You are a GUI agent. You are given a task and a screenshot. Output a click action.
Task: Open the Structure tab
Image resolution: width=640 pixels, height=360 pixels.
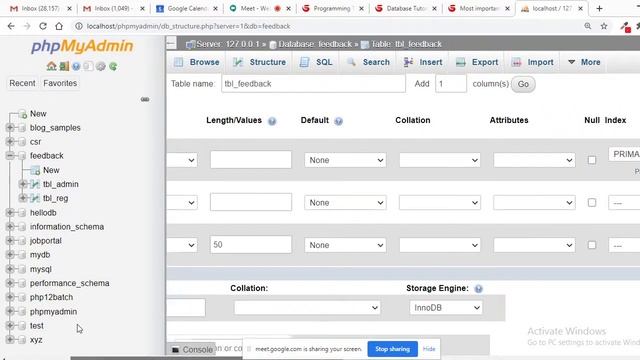(260, 62)
